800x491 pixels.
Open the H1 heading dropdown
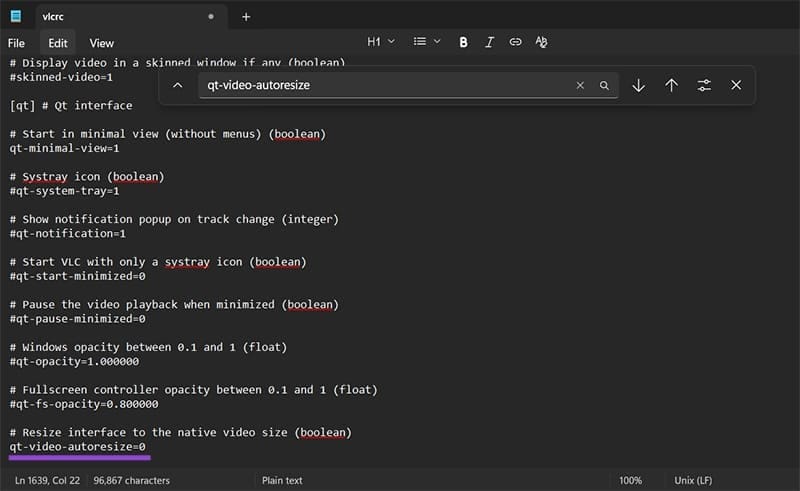coord(380,42)
